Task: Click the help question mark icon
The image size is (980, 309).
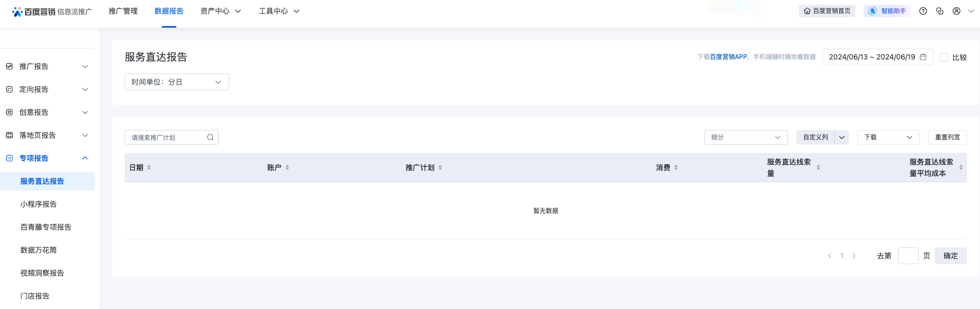Action: tap(923, 11)
